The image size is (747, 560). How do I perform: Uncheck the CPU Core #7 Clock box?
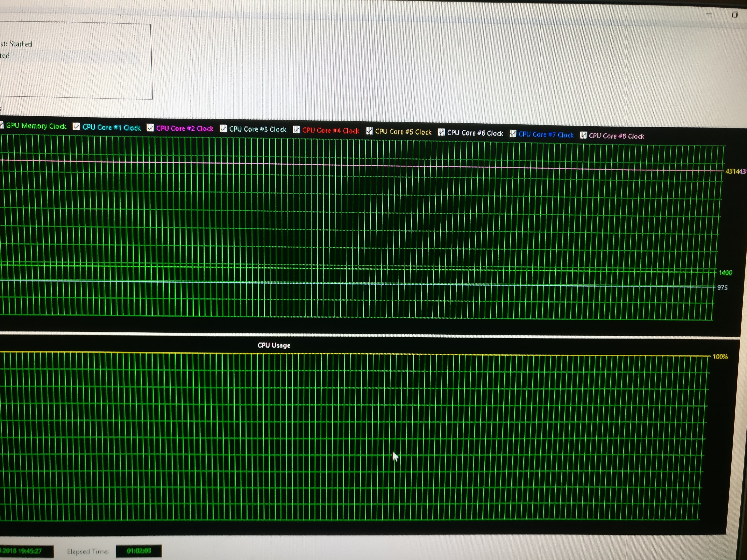tap(513, 134)
